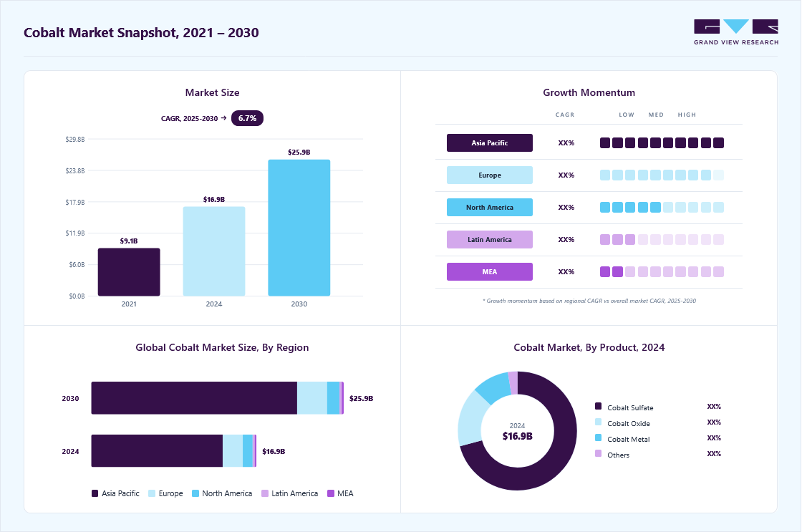Select the 6.7% CAGR badge

pos(247,118)
